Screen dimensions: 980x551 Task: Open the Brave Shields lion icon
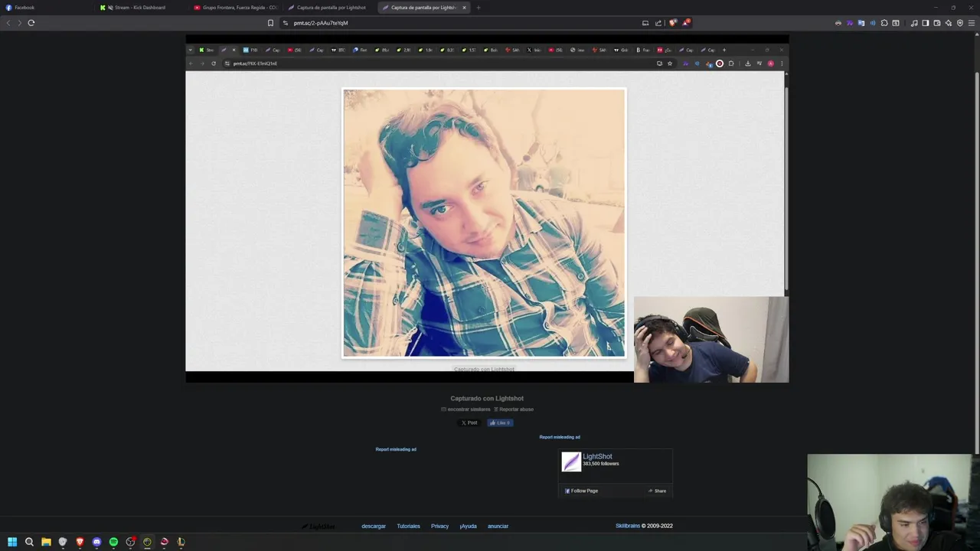click(x=672, y=23)
